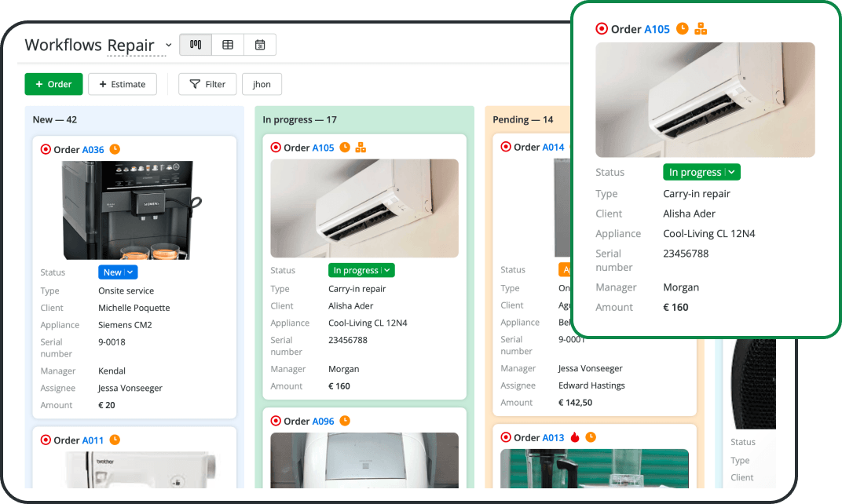Open the Workflows Repair dropdown chevron
Image resolution: width=842 pixels, height=504 pixels.
169,45
